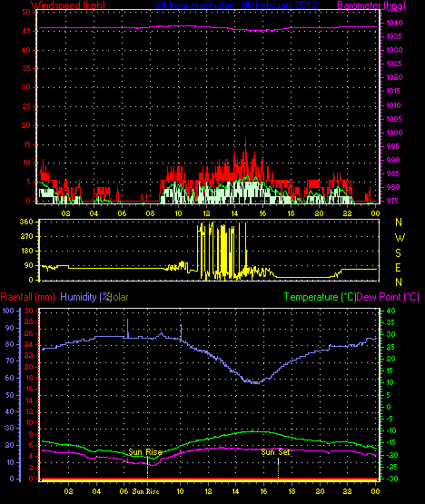
Task: Click the N compass label beside 360 degrees
Action: coord(399,222)
